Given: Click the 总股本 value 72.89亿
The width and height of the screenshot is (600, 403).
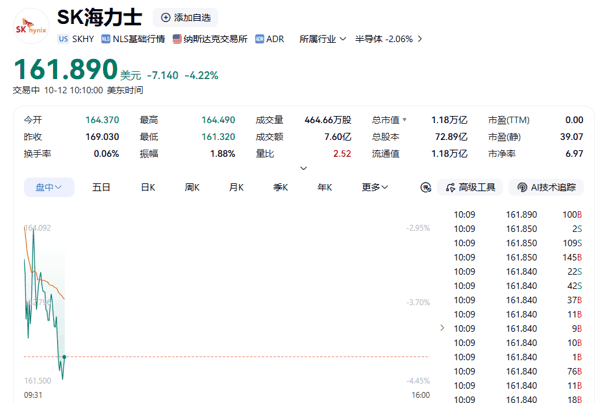Looking at the screenshot, I should click(x=451, y=137).
